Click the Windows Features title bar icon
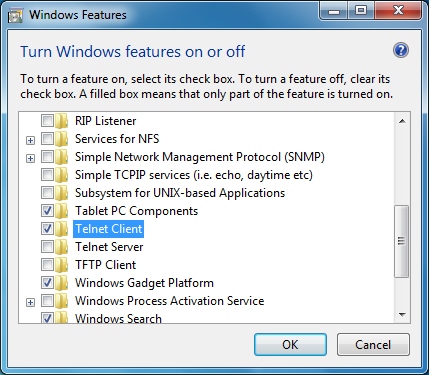430x375 pixels. coord(16,15)
